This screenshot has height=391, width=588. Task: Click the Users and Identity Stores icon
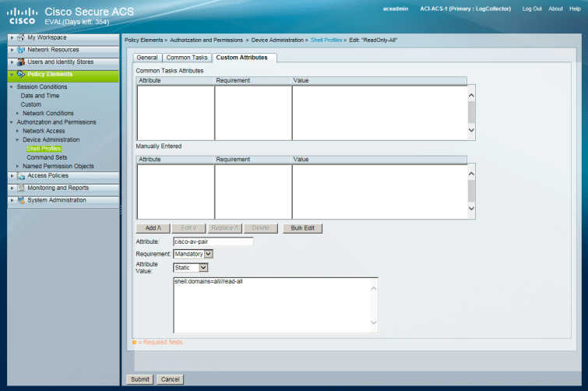(x=20, y=62)
